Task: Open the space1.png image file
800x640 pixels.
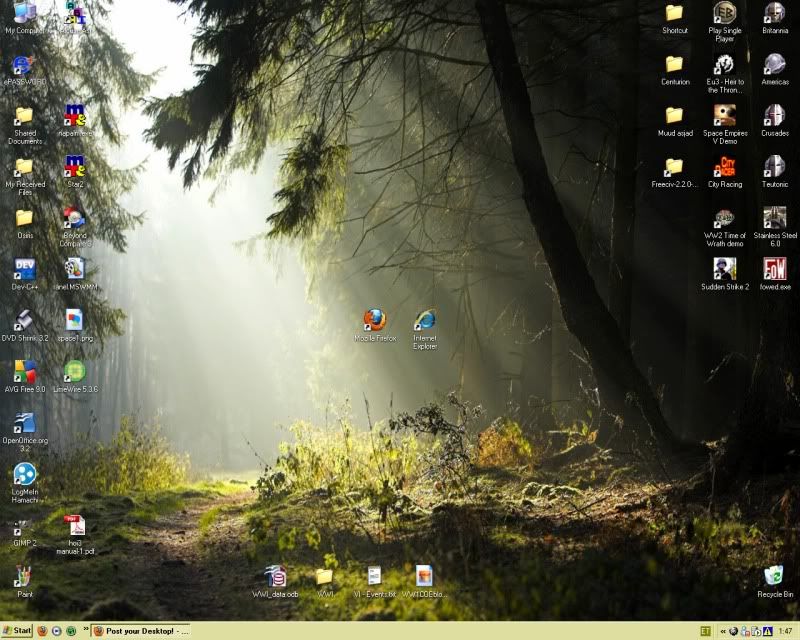Action: 75,326
